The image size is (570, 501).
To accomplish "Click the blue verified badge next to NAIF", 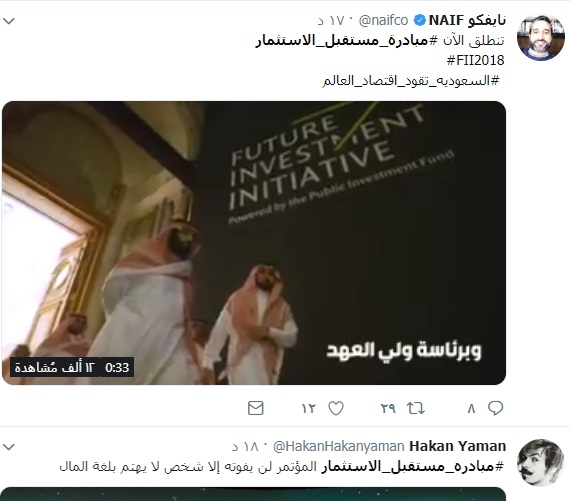I will (420, 20).
